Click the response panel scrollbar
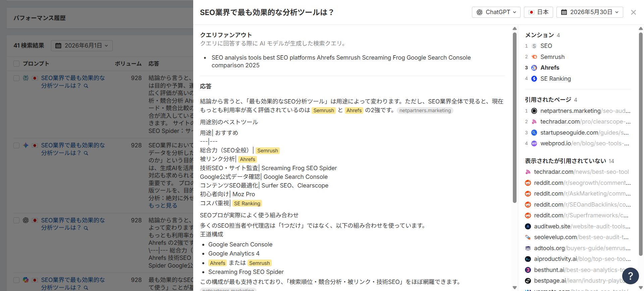644x291 pixels. click(x=515, y=117)
